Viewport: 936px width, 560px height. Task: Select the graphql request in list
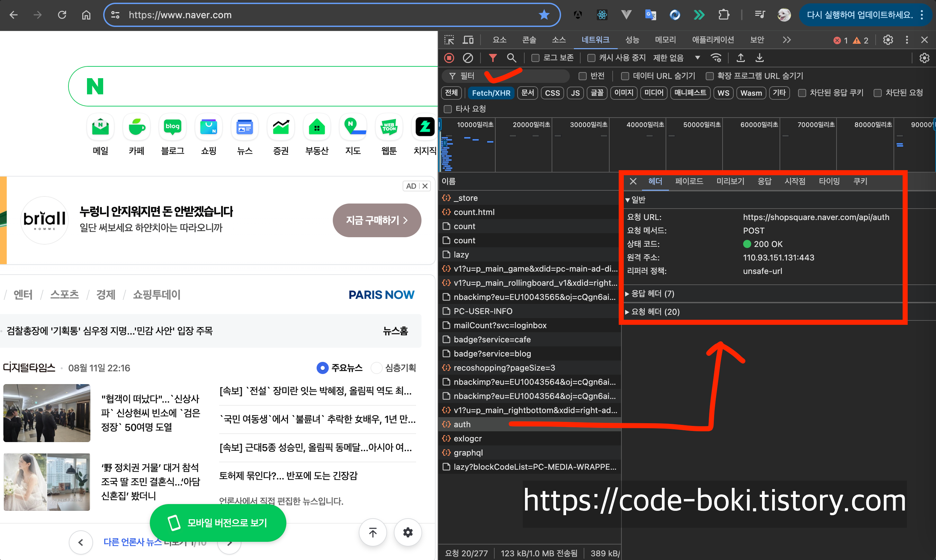tap(468, 453)
